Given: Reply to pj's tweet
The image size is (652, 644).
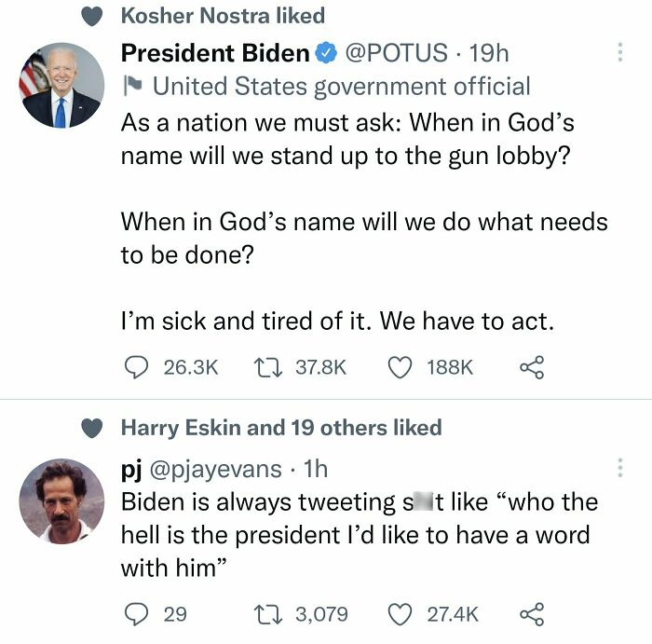Looking at the screenshot, I should pyautogui.click(x=137, y=614).
